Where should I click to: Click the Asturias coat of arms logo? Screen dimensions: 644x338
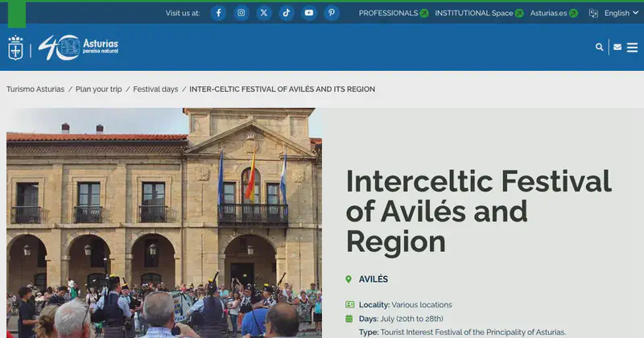(15, 47)
